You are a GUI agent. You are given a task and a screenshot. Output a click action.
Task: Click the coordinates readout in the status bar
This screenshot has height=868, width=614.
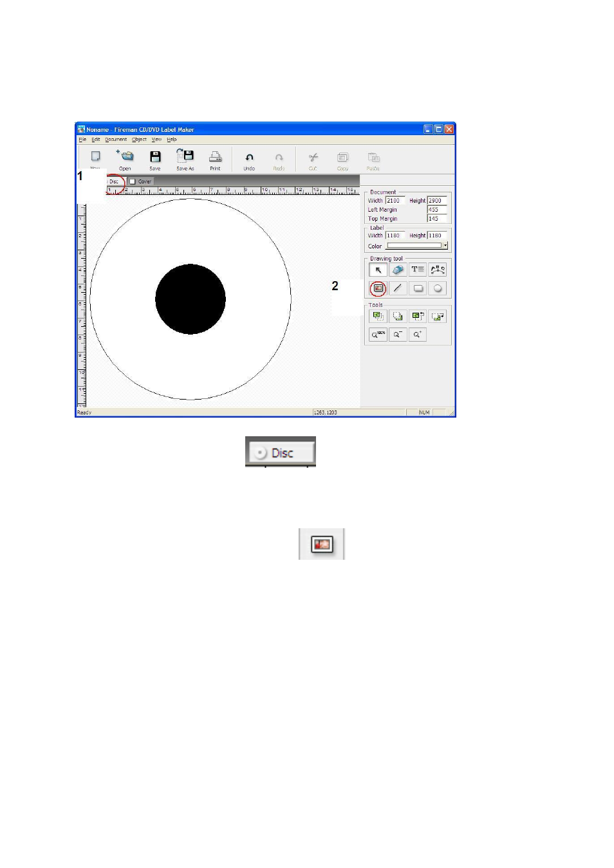click(x=326, y=412)
